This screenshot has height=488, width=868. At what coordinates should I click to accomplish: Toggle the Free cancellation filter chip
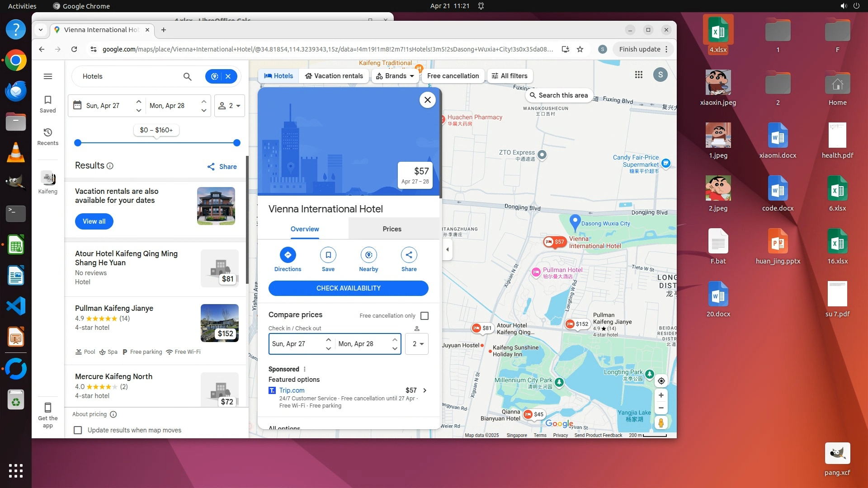click(x=453, y=76)
